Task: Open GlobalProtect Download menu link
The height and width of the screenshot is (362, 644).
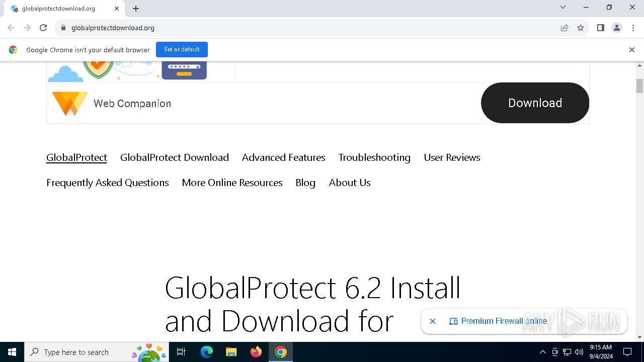Action: tap(175, 157)
